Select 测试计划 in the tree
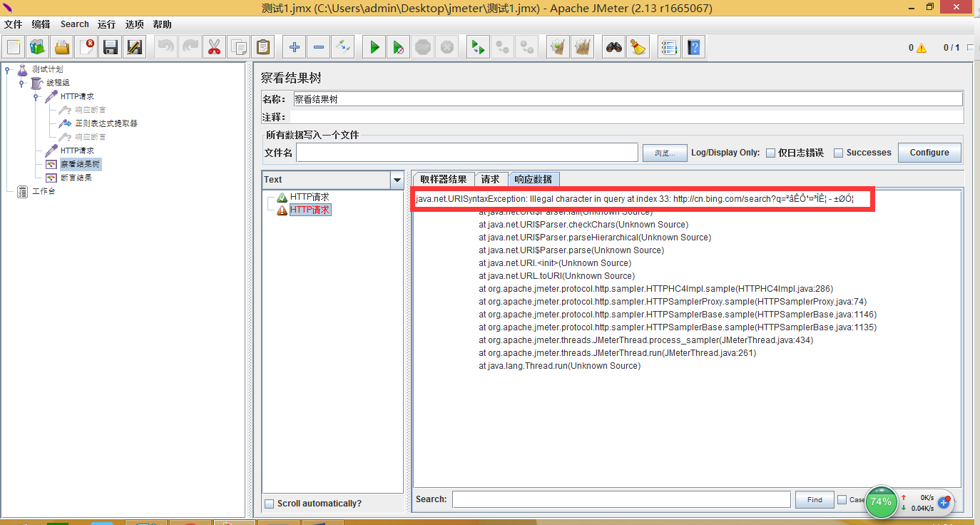980x525 pixels. pos(47,69)
